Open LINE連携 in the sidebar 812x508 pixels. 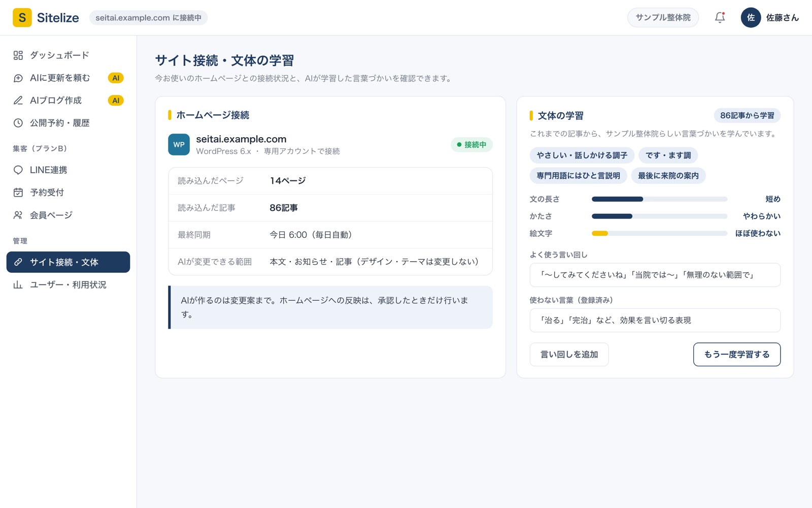68,170
